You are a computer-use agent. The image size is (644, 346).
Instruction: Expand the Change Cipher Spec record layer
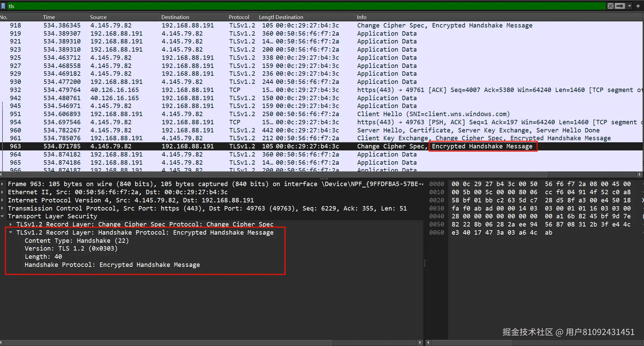point(11,224)
